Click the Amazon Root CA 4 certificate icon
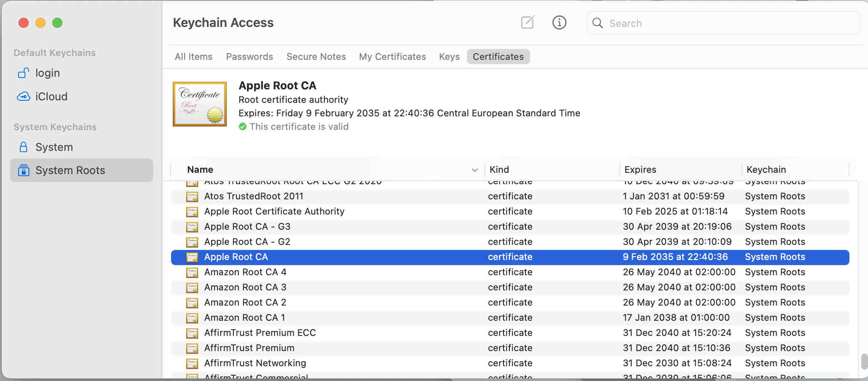The height and width of the screenshot is (381, 868). [x=192, y=272]
